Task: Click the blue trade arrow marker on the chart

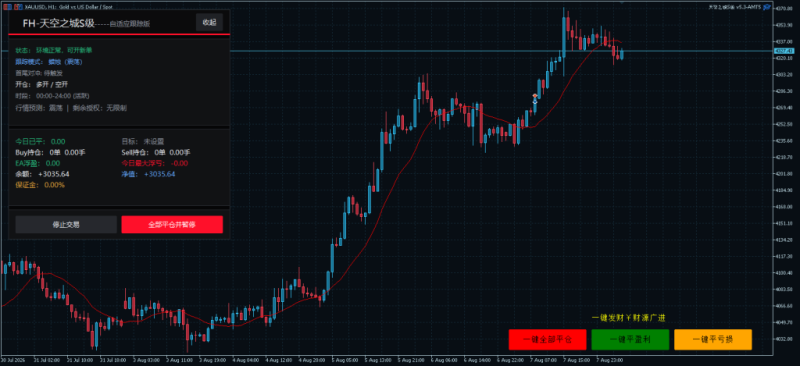Action: (x=535, y=102)
